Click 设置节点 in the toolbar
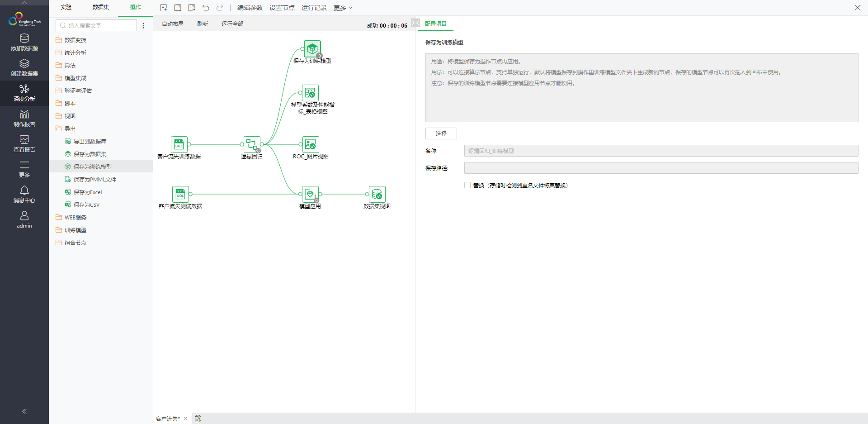This screenshot has height=424, width=868. coord(282,8)
